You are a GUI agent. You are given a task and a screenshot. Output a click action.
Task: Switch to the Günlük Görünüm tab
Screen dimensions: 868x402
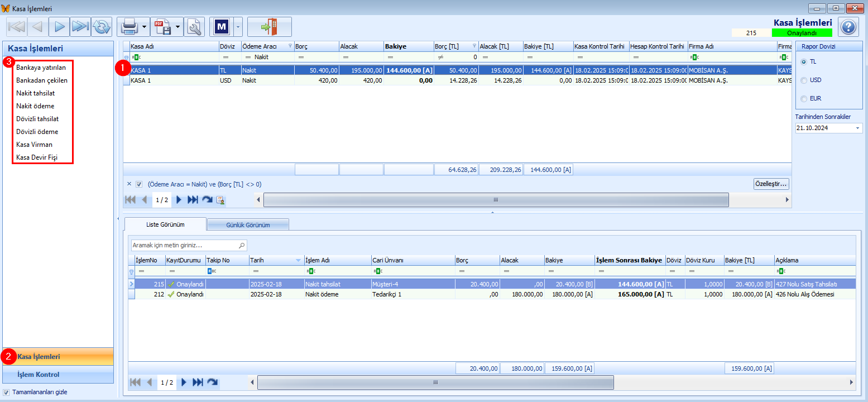248,224
